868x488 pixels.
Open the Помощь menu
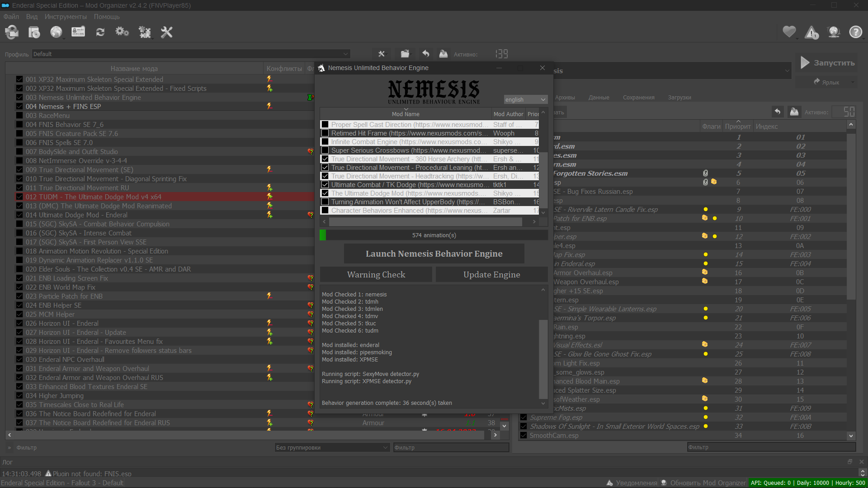click(x=107, y=16)
